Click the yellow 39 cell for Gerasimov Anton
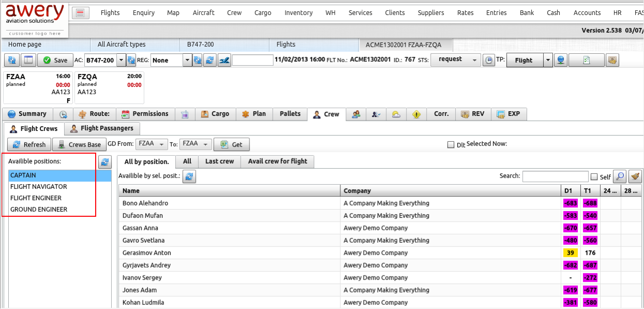The height and width of the screenshot is (309, 644). tap(570, 253)
